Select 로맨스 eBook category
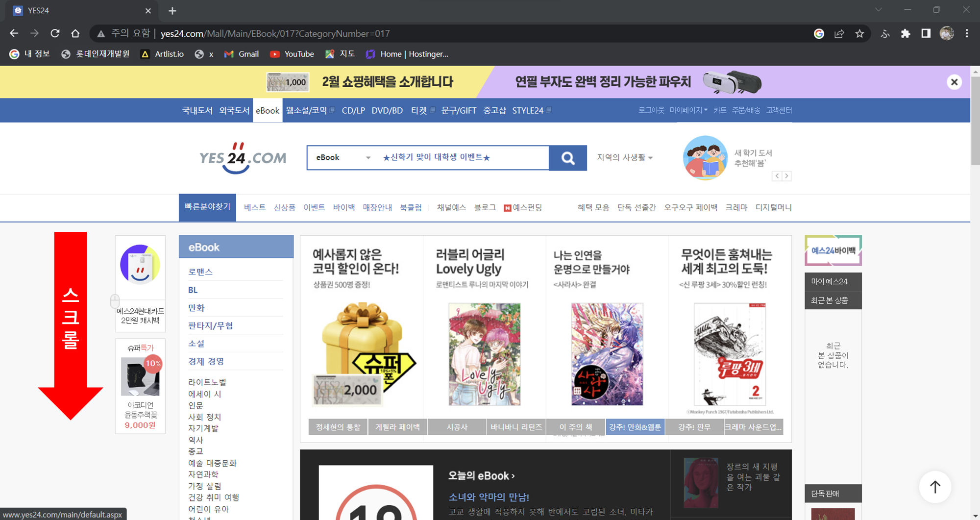 click(x=200, y=272)
